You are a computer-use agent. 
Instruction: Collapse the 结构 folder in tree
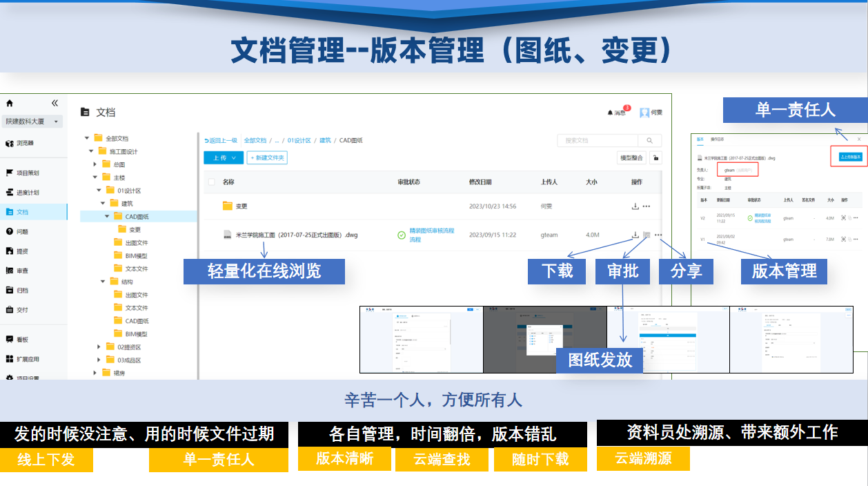point(103,282)
